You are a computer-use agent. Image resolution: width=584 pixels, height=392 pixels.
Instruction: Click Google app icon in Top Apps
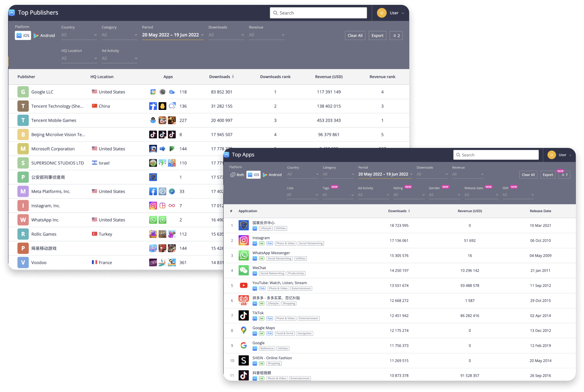click(243, 346)
